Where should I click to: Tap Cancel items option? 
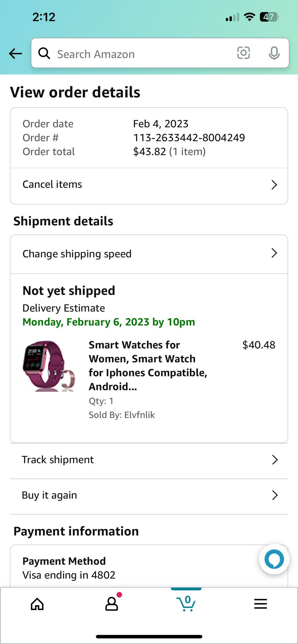coord(52,184)
